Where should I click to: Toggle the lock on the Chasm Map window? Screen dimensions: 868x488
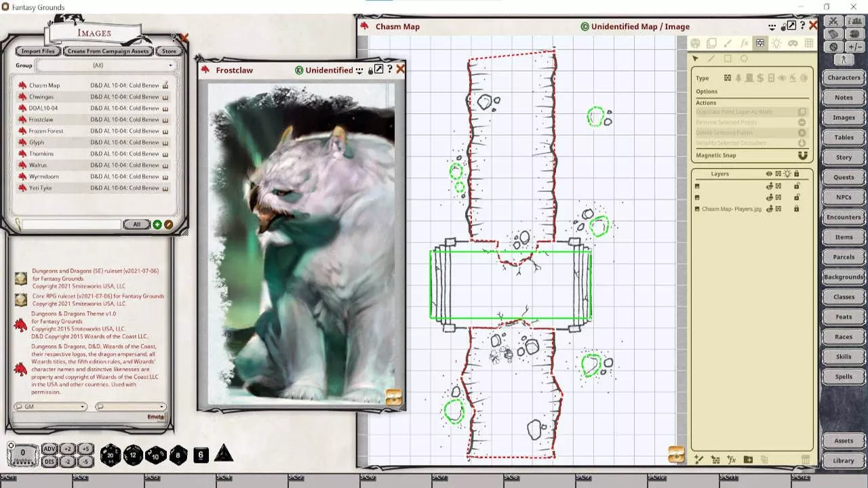point(783,26)
